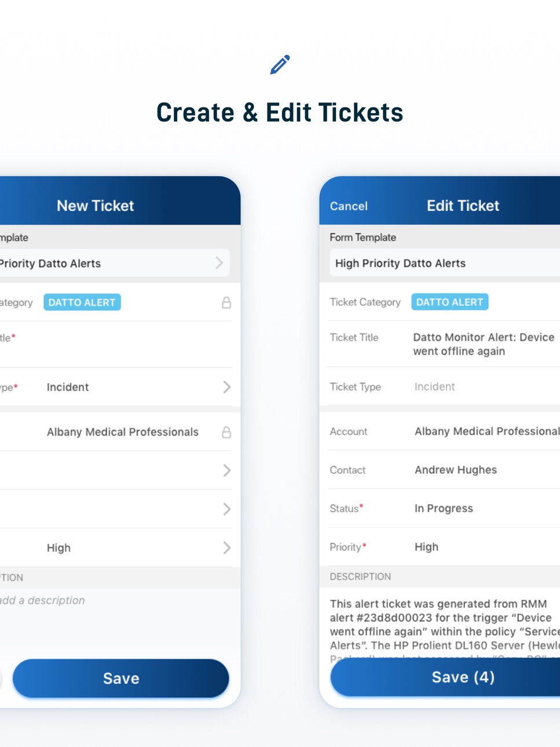The height and width of the screenshot is (747, 560).
Task: Expand the High priority chevron in New Ticket
Action: tap(227, 548)
